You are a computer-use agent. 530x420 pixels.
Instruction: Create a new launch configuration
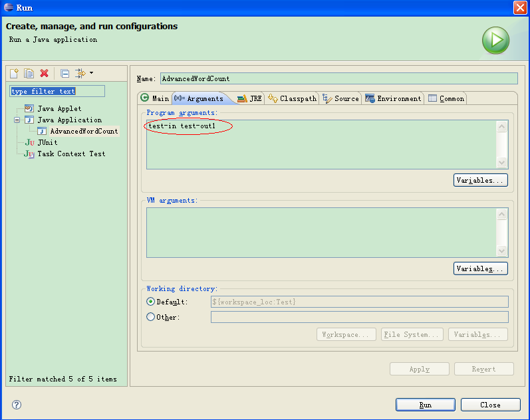coord(14,73)
